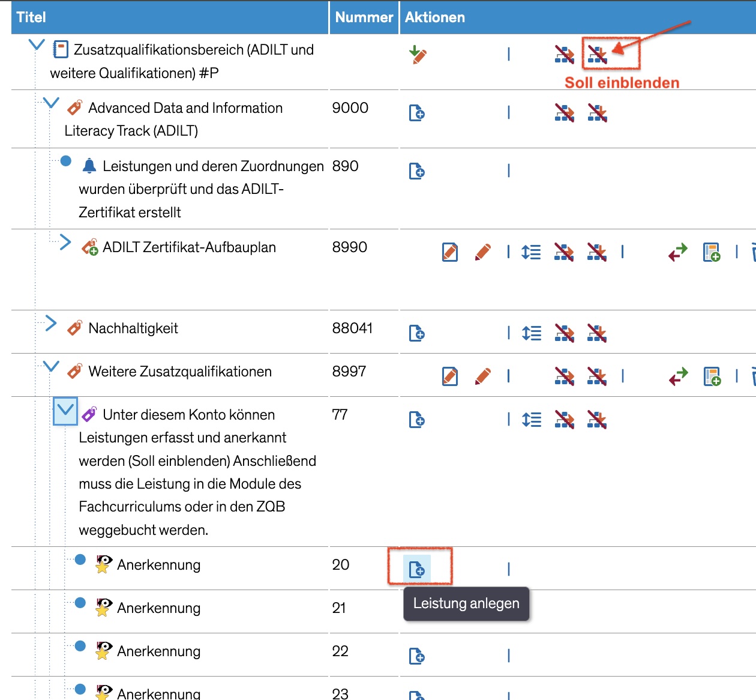Click the sort list icon in Nachhaltigkeit row

click(531, 333)
